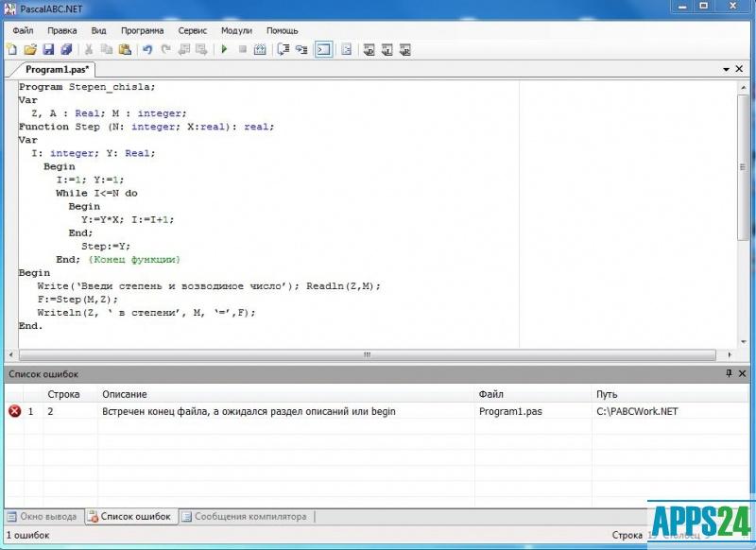Run the program with green play icon
756x550 pixels.
pos(224,49)
